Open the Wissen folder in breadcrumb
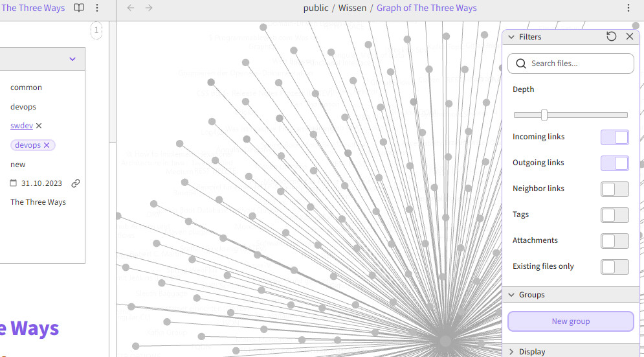This screenshot has width=644, height=357. (352, 8)
